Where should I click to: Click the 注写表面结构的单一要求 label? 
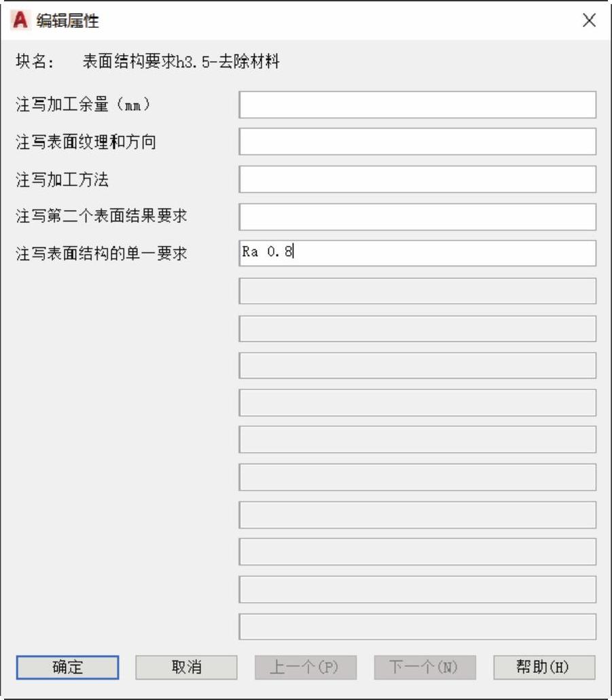(x=101, y=254)
